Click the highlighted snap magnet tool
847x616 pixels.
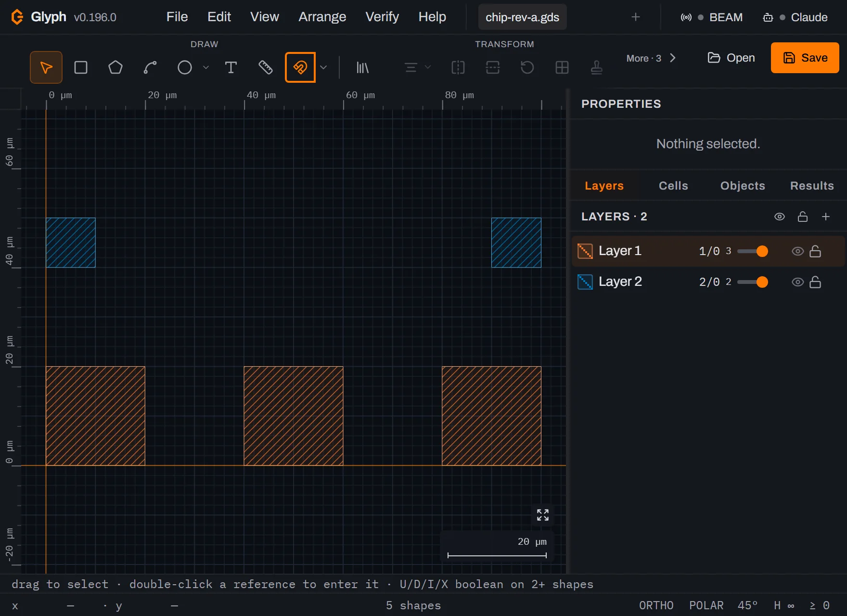pos(300,67)
